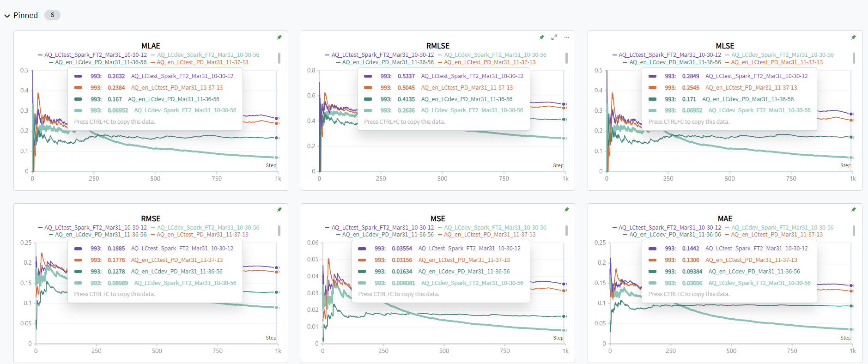Toggle AQ_LCdev_Spark_FT2 series in RMLSE legend
868x364 pixels.
492,55
